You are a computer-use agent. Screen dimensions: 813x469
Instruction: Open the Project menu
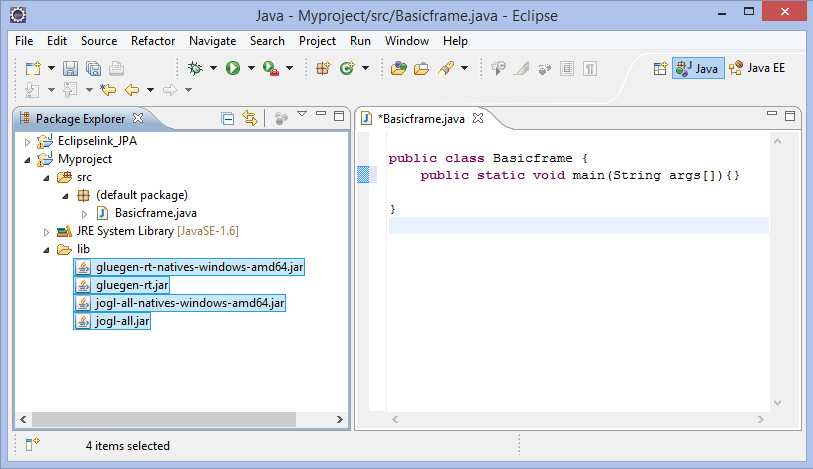(x=317, y=41)
